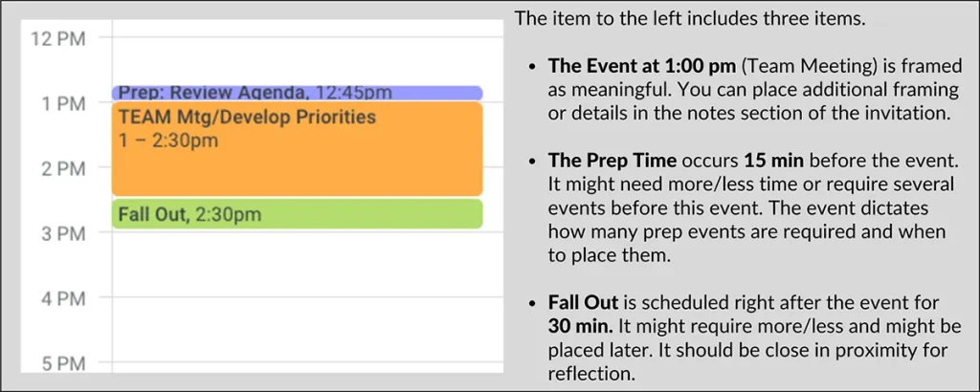Viewport: 980px width, 392px height.
Task: Click the 1 PM time label
Action: click(x=65, y=103)
